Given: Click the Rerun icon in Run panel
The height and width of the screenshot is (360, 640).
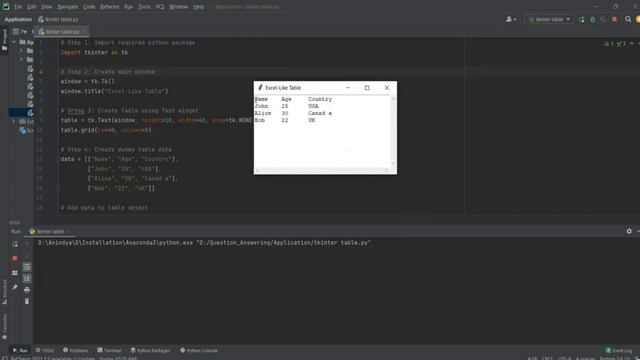Looking at the screenshot, I should tap(15, 244).
